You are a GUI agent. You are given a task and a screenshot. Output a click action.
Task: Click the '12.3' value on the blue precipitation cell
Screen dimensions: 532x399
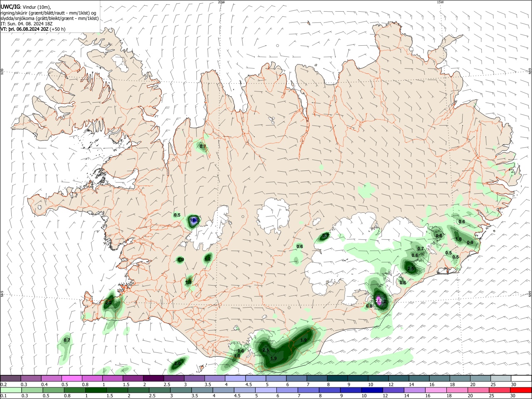[x=194, y=220]
